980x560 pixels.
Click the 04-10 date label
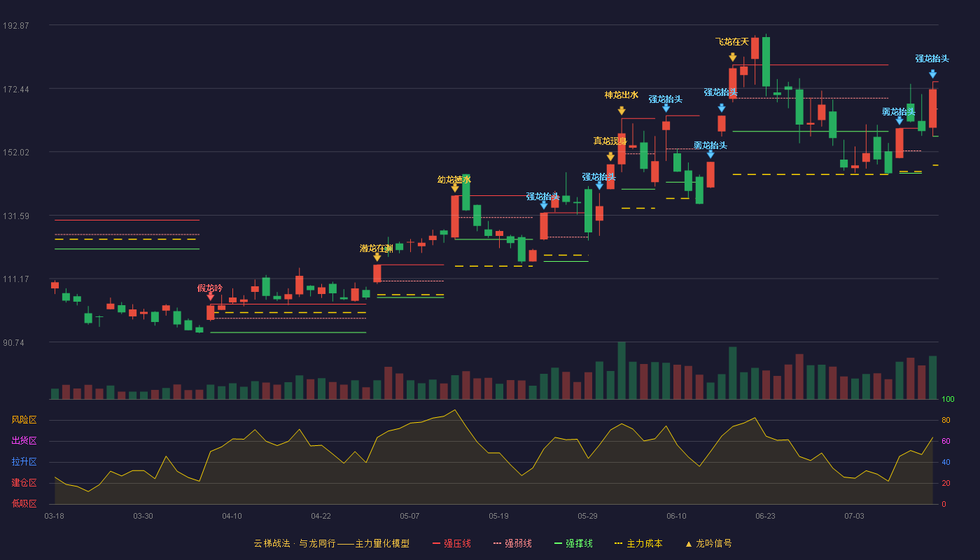tap(232, 516)
